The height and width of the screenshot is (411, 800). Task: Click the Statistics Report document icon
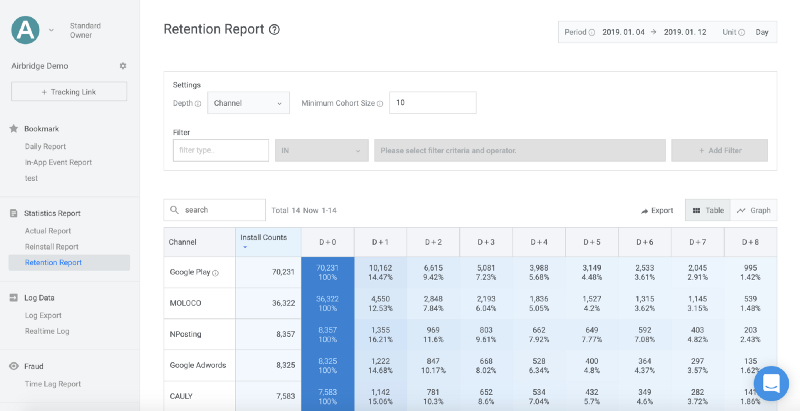(14, 213)
